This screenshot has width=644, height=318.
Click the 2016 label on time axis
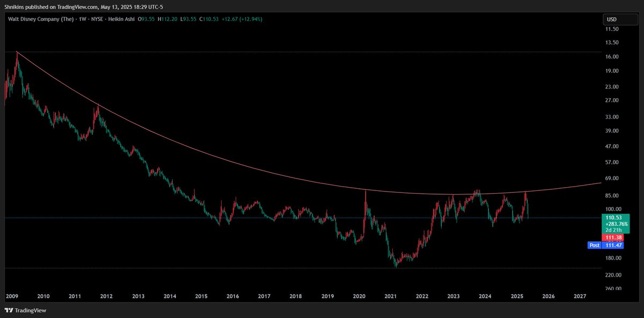click(x=232, y=297)
